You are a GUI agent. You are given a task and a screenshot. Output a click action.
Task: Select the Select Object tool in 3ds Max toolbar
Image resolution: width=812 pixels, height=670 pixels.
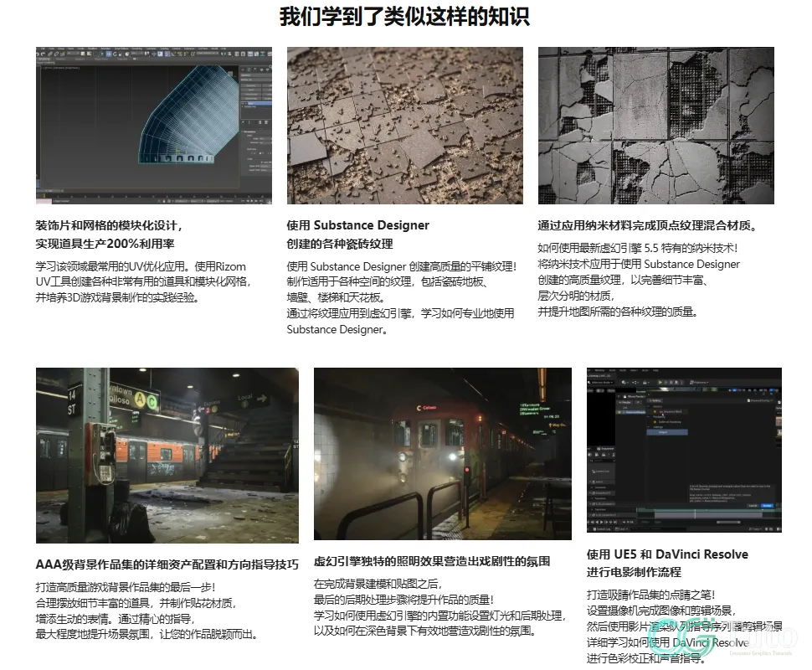[82, 54]
